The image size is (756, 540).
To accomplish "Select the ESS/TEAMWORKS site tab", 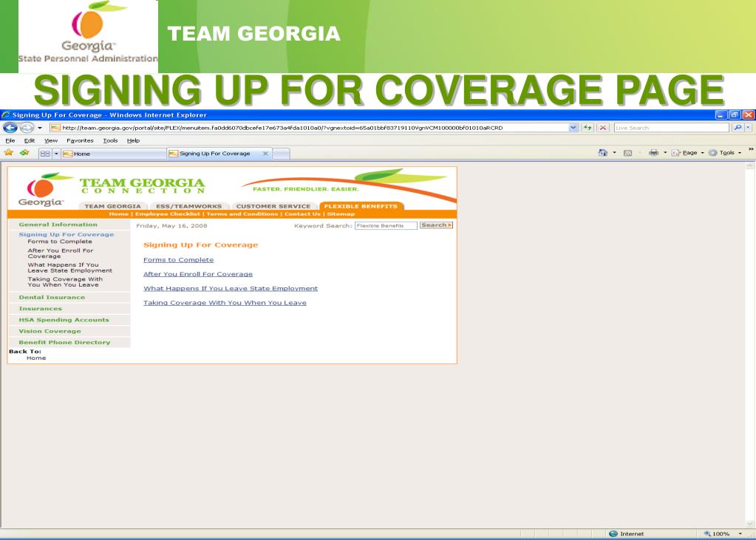I will pyautogui.click(x=188, y=206).
